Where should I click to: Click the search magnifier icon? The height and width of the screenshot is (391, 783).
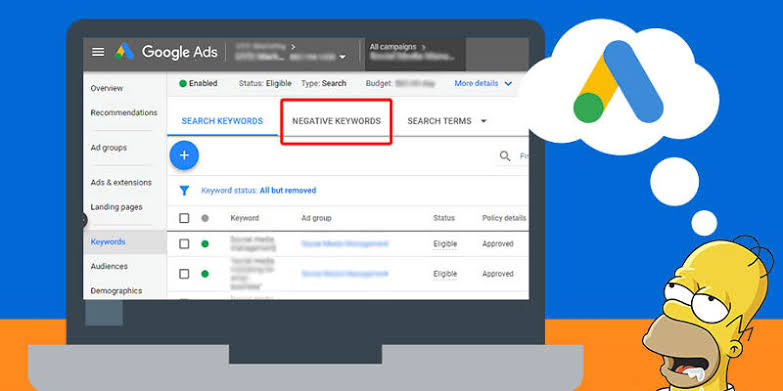tap(505, 156)
